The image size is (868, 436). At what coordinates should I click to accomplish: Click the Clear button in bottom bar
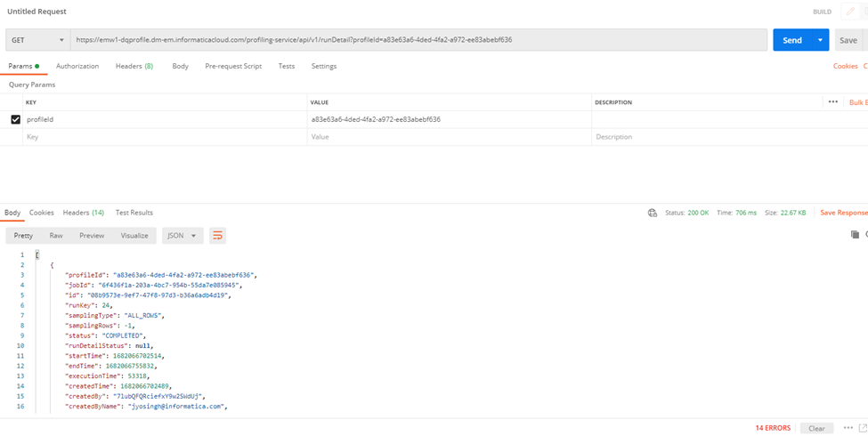pos(816,428)
